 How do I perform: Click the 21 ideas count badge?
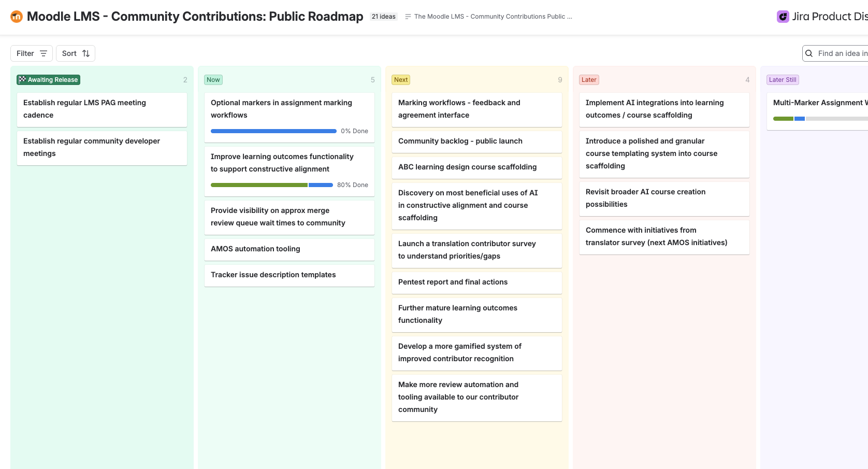384,17
